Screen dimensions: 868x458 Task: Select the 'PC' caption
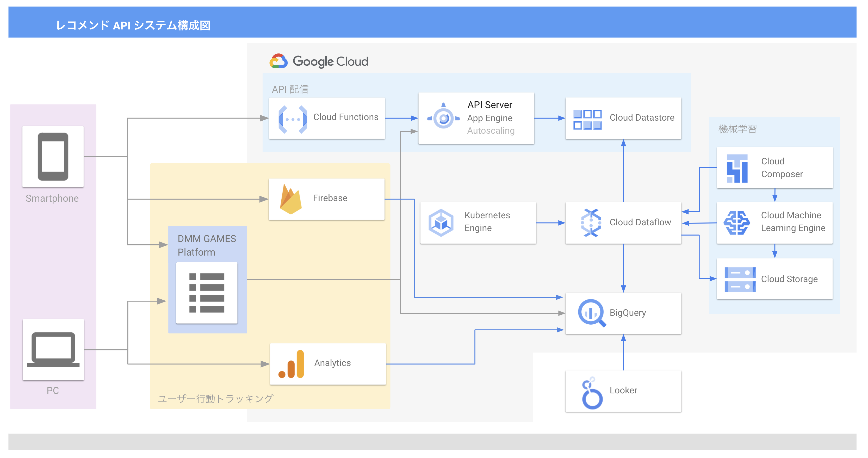pos(53,390)
